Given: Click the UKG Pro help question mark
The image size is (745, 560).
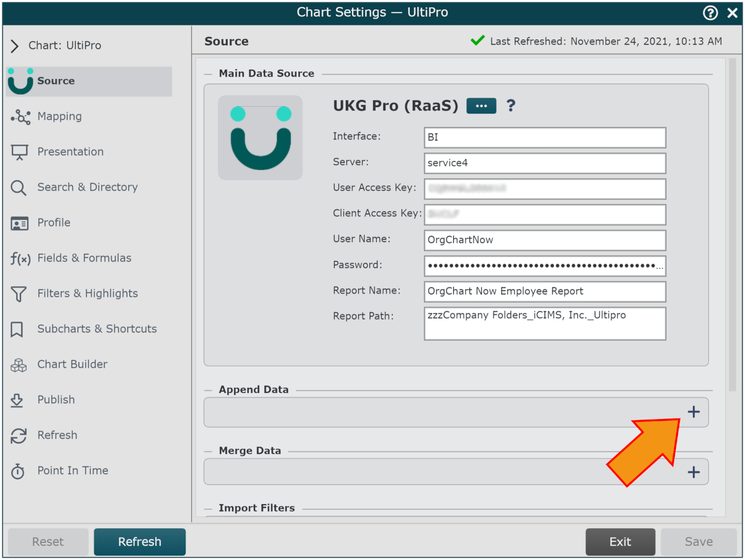Looking at the screenshot, I should click(511, 106).
